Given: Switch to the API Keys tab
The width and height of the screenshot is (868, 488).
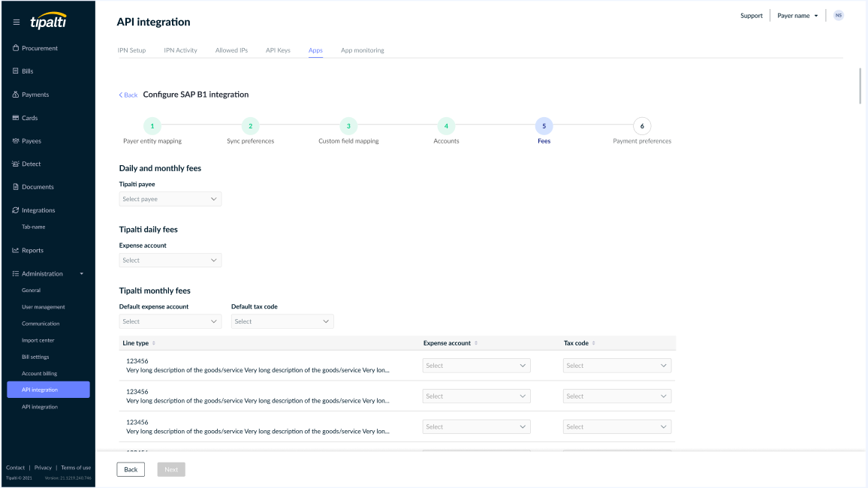Looking at the screenshot, I should point(278,50).
